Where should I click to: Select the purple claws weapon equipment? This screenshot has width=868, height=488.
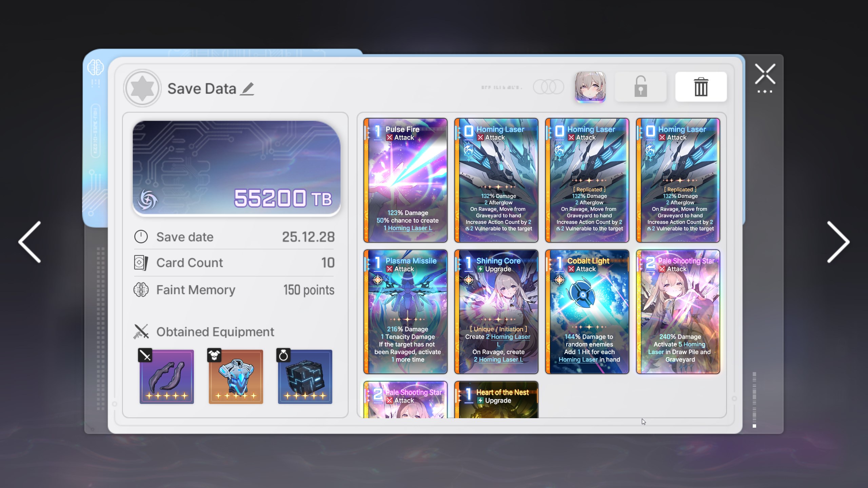point(166,377)
